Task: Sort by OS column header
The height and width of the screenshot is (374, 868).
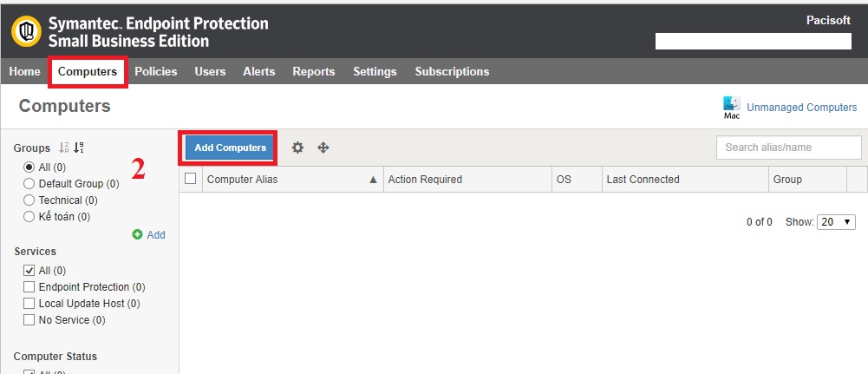Action: (577, 180)
